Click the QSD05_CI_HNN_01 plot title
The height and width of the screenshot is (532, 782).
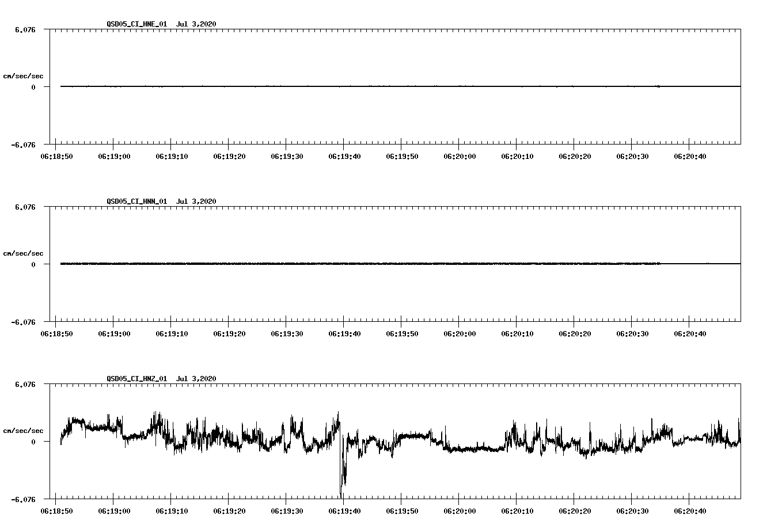(161, 201)
